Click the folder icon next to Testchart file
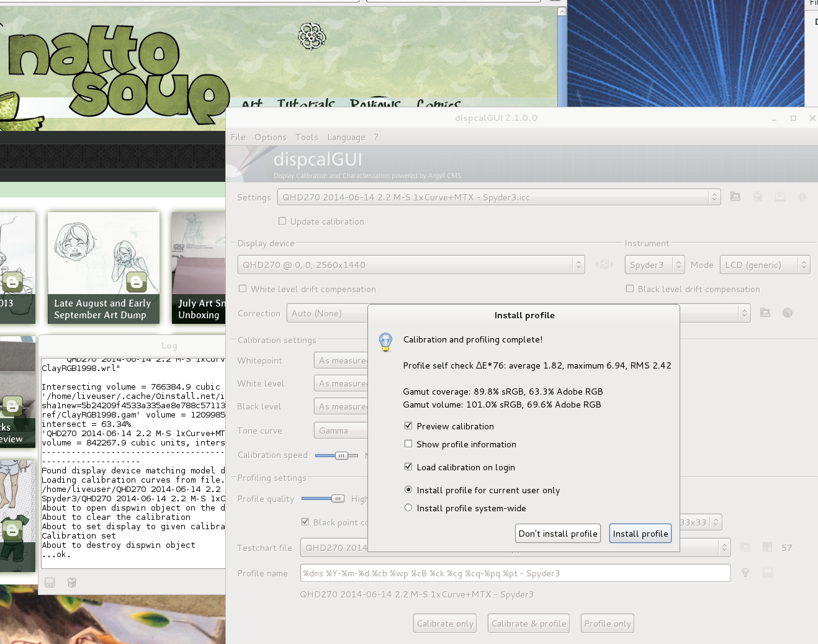The image size is (818, 644). pos(745,547)
